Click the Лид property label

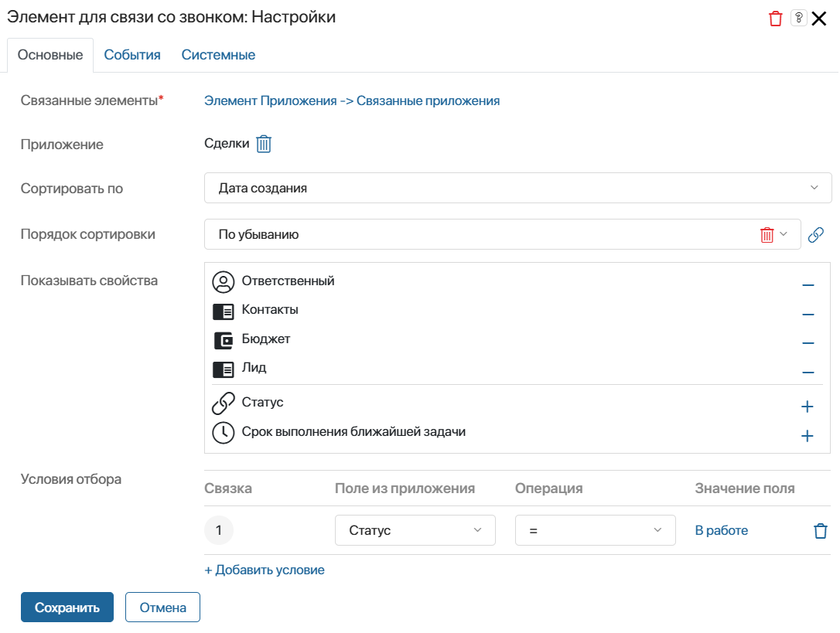(254, 367)
